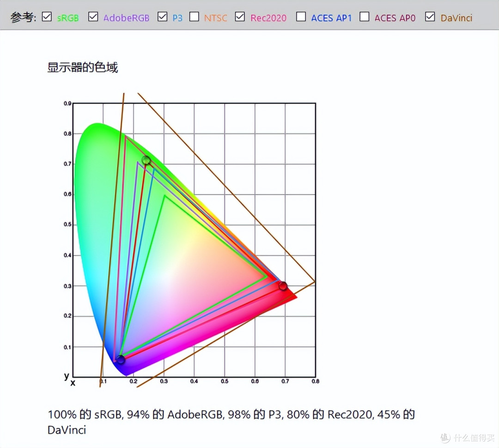Click the brown DaVinci label
The height and width of the screenshot is (448, 499).
pos(456,18)
